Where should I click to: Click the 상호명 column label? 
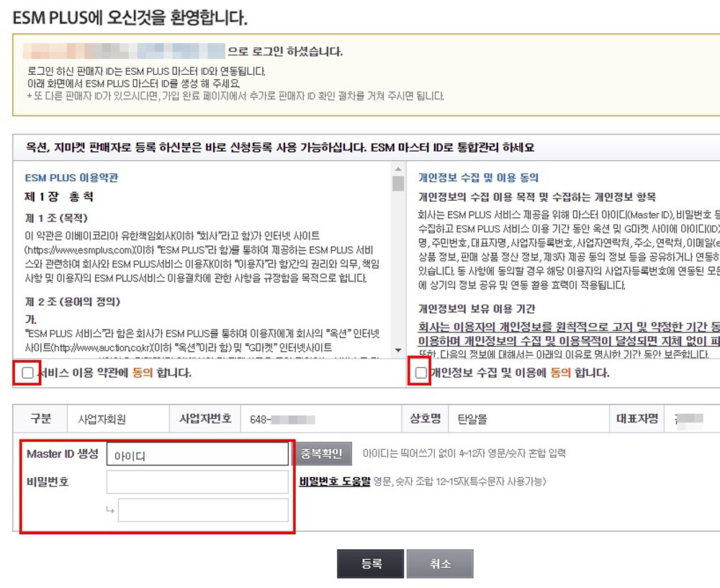point(426,419)
